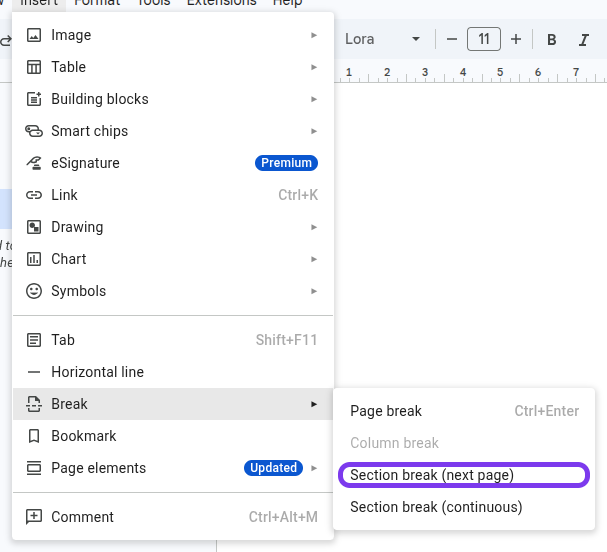Expand the Building blocks submenu arrow
This screenshot has width=607, height=552.
(314, 99)
